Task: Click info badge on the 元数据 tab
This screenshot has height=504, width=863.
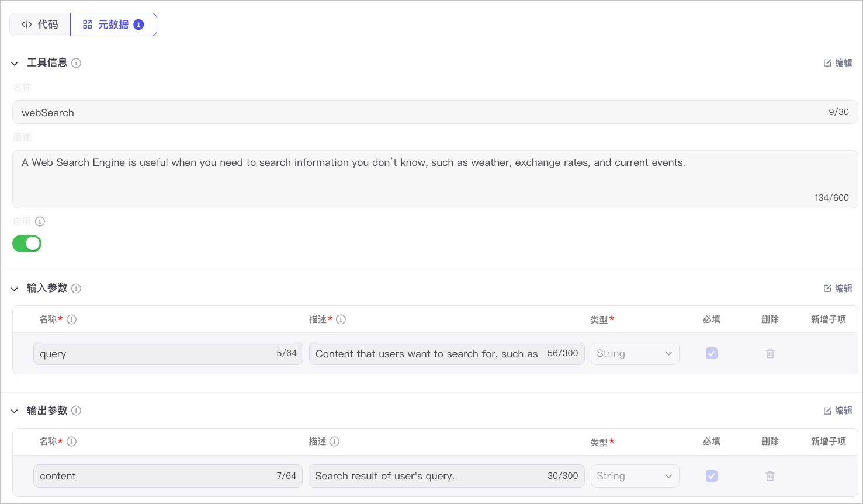Action: (138, 25)
